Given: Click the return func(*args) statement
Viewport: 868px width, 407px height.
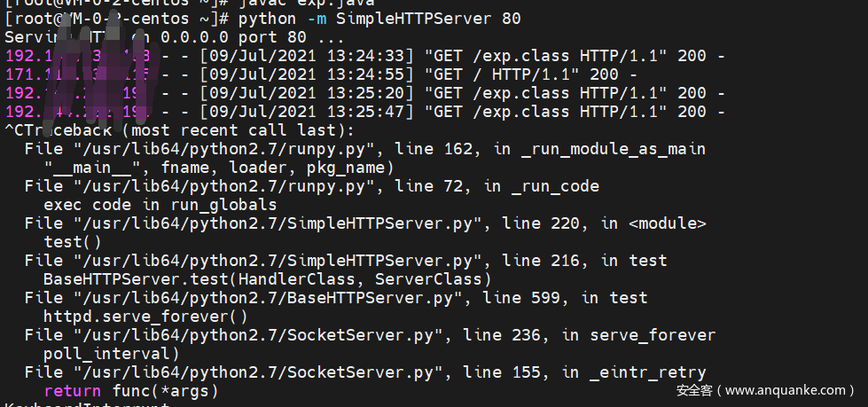Looking at the screenshot, I should point(130,391).
